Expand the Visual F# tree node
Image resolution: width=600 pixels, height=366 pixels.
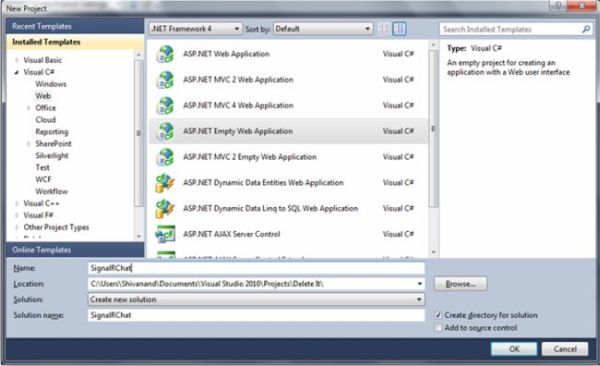pyautogui.click(x=16, y=216)
